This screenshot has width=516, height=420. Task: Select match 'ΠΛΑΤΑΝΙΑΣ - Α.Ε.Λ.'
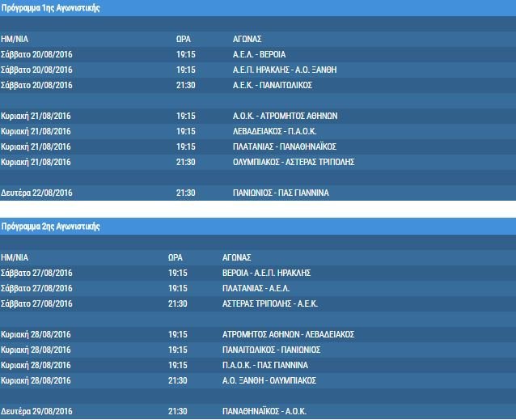point(256,288)
